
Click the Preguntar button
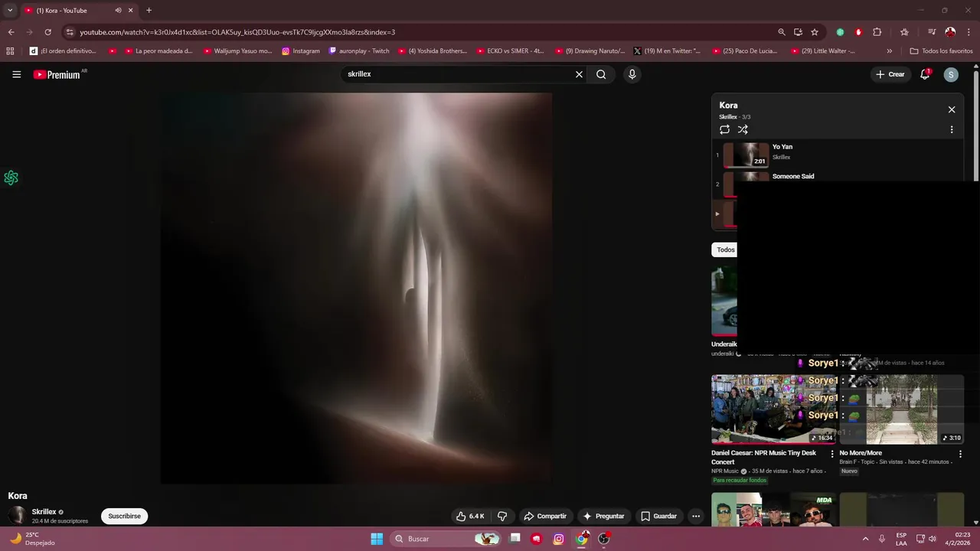coord(603,517)
